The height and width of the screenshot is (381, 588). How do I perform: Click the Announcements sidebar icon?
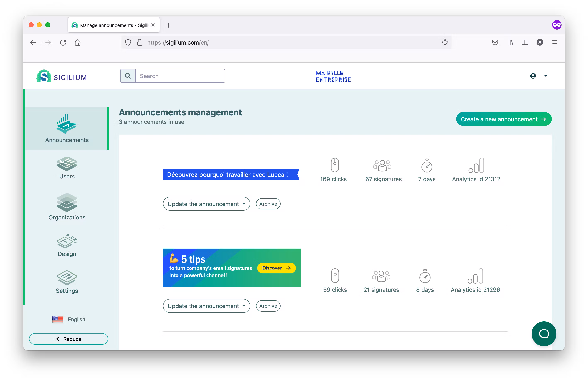67,124
